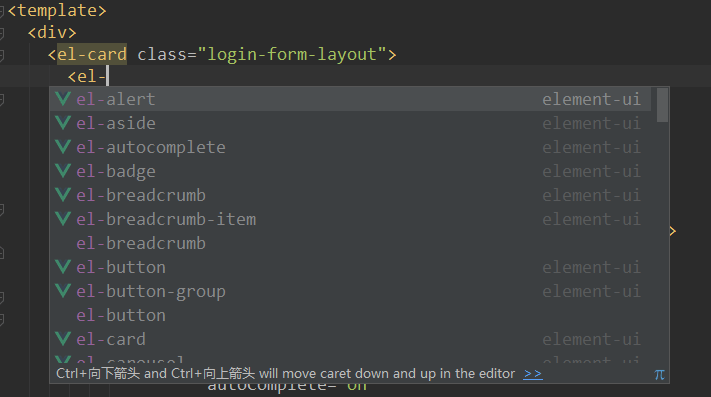Viewport: 711px width, 397px height.
Task: Click the Vue icon beside el-aside
Action: 63,123
